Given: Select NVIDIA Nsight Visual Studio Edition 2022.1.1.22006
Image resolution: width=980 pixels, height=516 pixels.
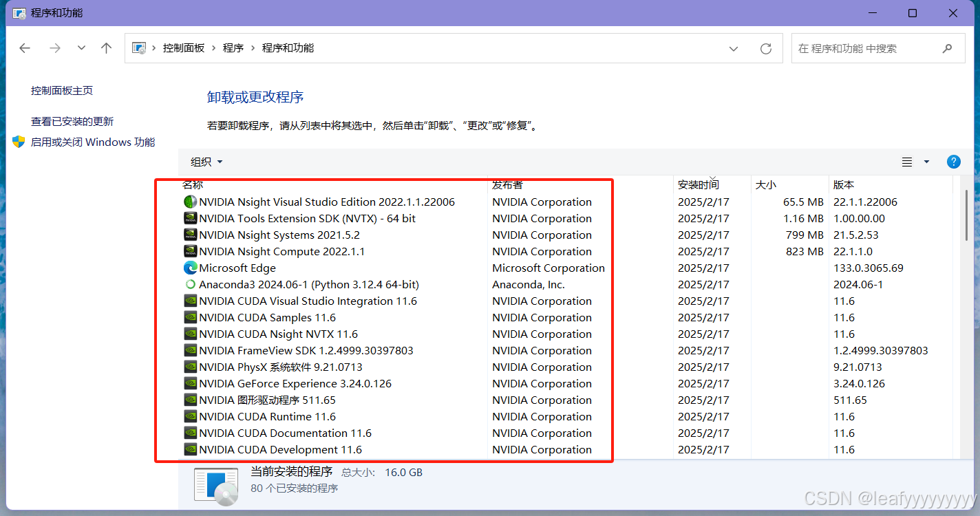Looking at the screenshot, I should (x=327, y=202).
